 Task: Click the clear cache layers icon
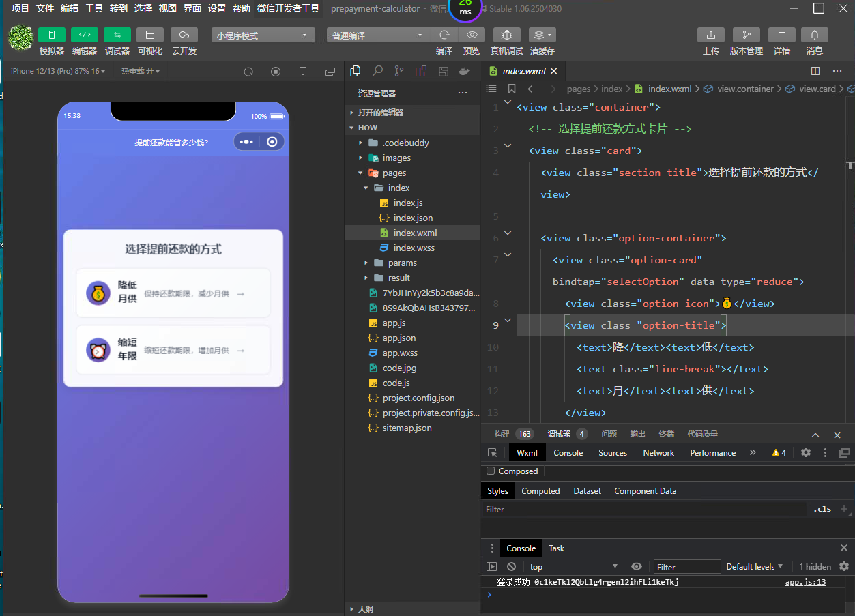click(x=542, y=35)
